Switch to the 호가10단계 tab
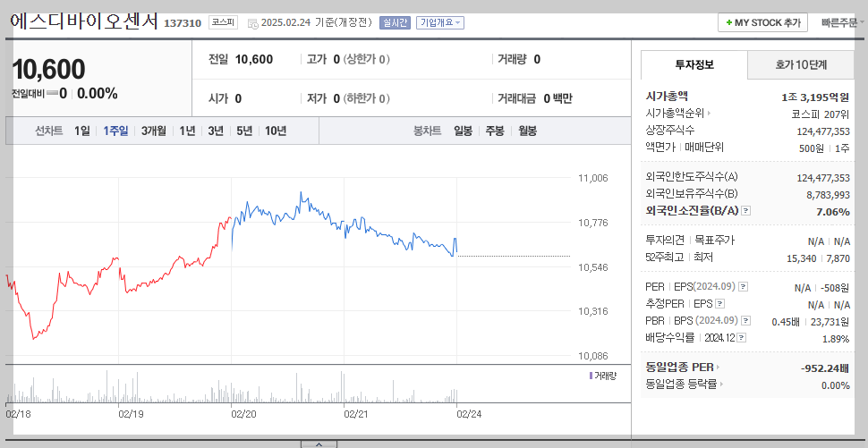868x448 pixels. click(801, 64)
